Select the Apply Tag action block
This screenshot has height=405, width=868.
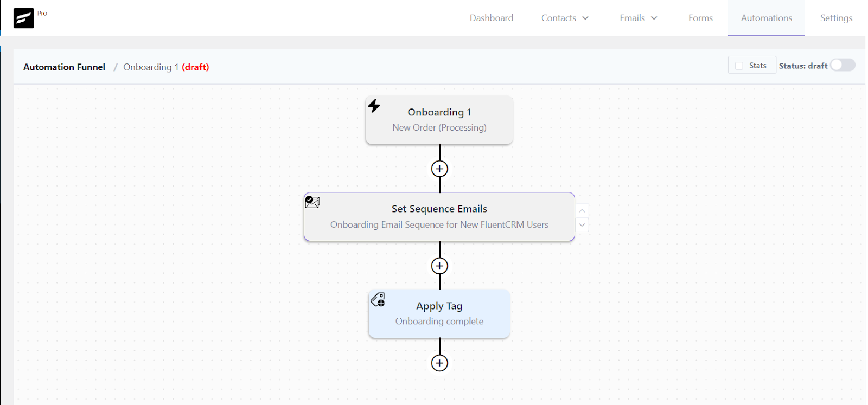click(439, 313)
